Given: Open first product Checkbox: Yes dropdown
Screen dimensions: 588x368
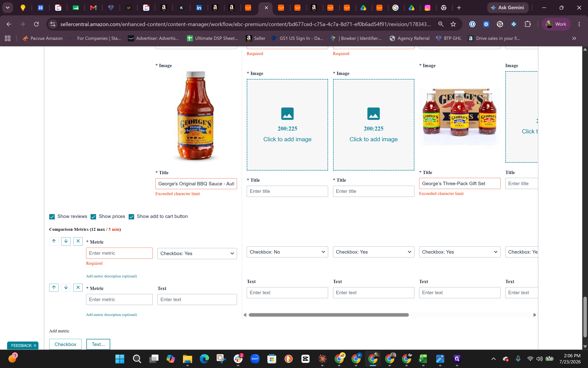Looking at the screenshot, I should click(x=197, y=253).
